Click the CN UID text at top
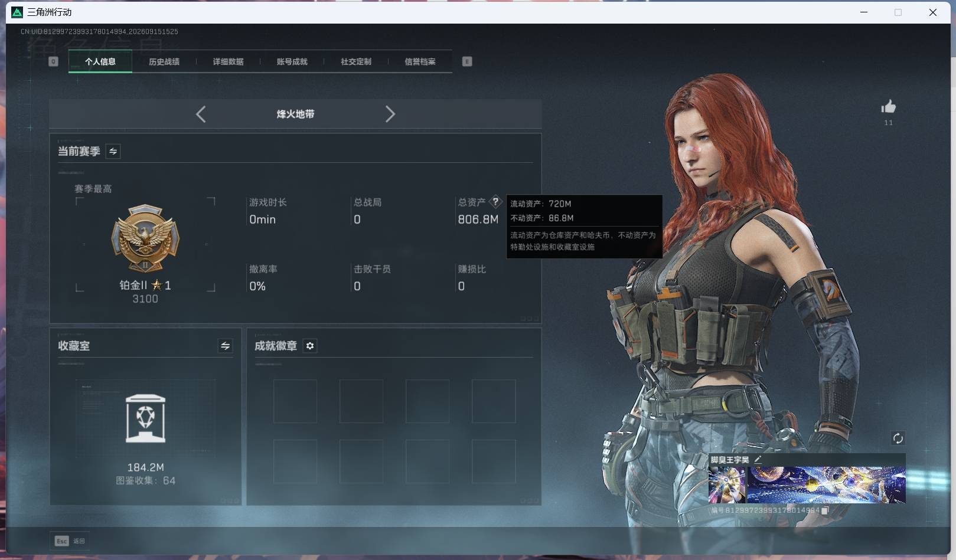956x560 pixels. coord(99,31)
